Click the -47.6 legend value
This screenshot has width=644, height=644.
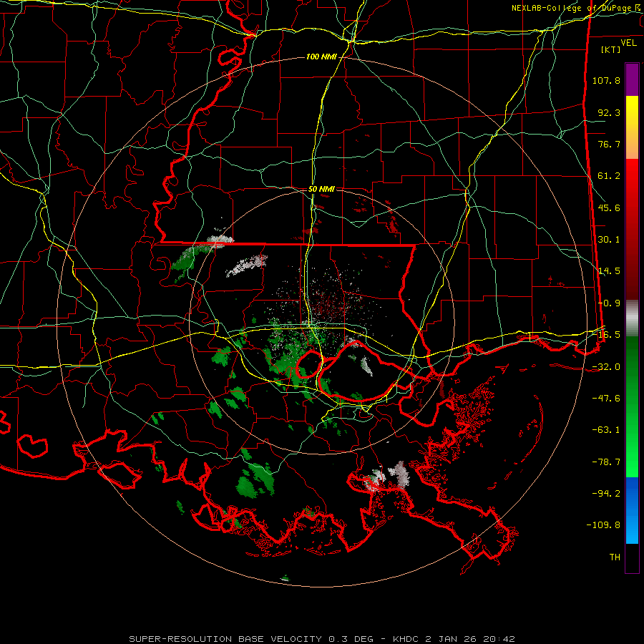(x=606, y=399)
